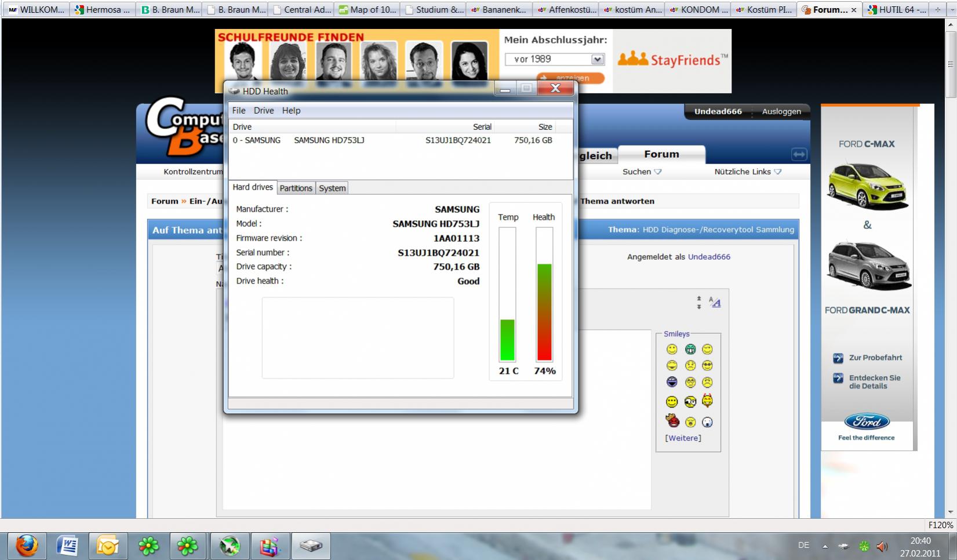Insert the winking smiley

pos(707,349)
